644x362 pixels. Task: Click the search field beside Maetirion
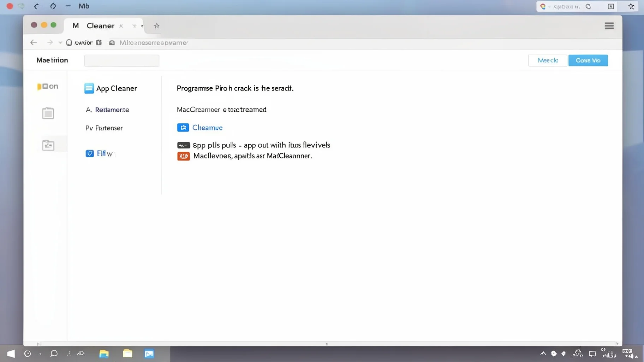[122, 60]
